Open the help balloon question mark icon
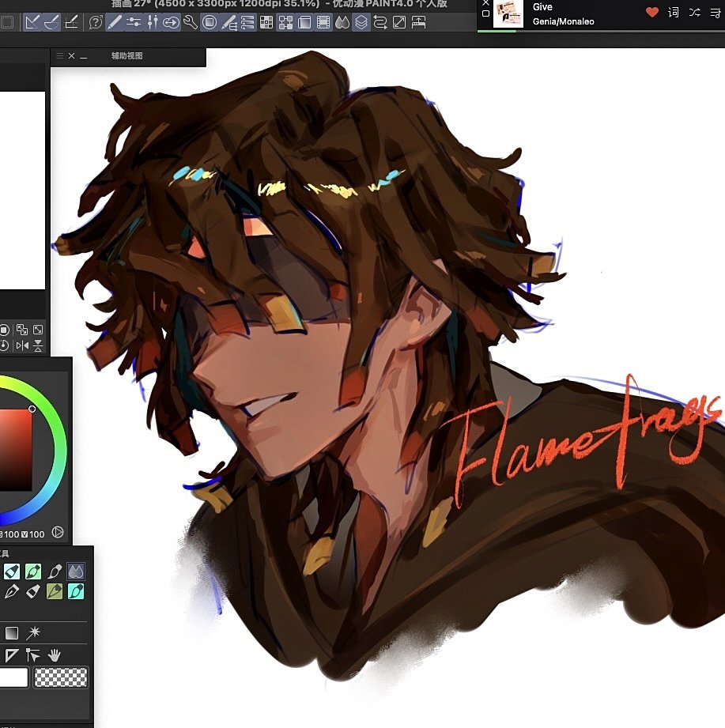The height and width of the screenshot is (728, 725). [96, 22]
